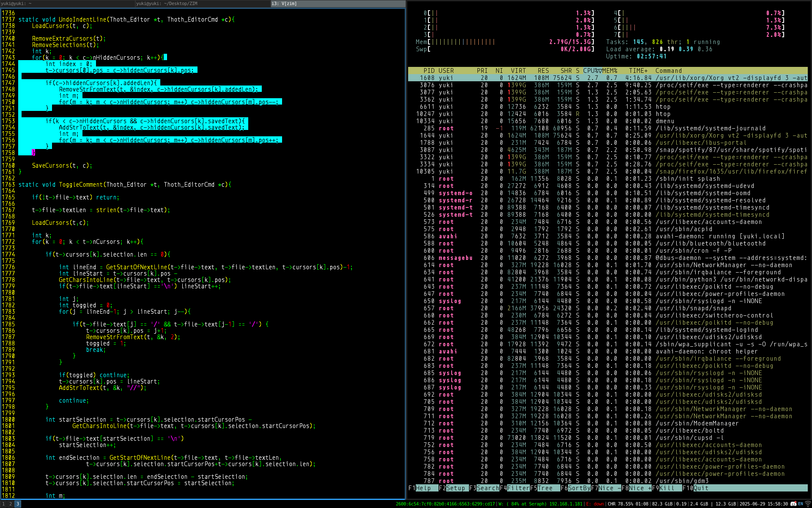Open F6 SortBy menu in htop
The height and width of the screenshot is (508, 812).
coord(576,488)
